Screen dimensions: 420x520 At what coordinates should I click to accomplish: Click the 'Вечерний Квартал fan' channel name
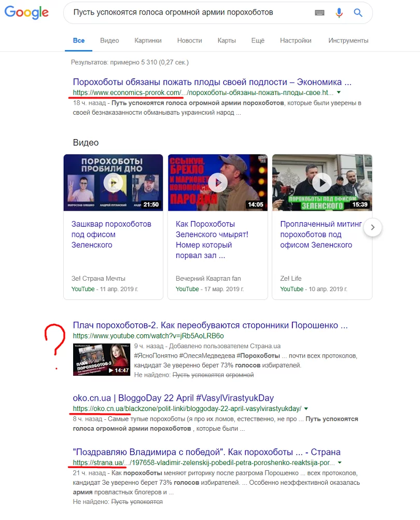coord(208,279)
